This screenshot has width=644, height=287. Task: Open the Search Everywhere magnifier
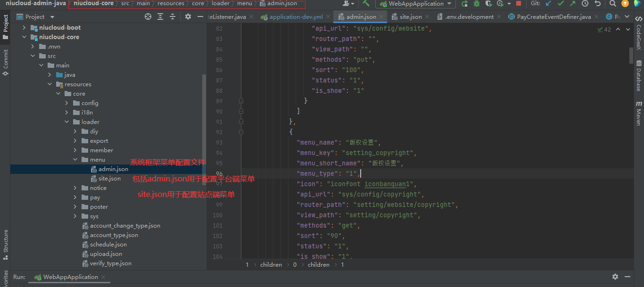pos(612,4)
